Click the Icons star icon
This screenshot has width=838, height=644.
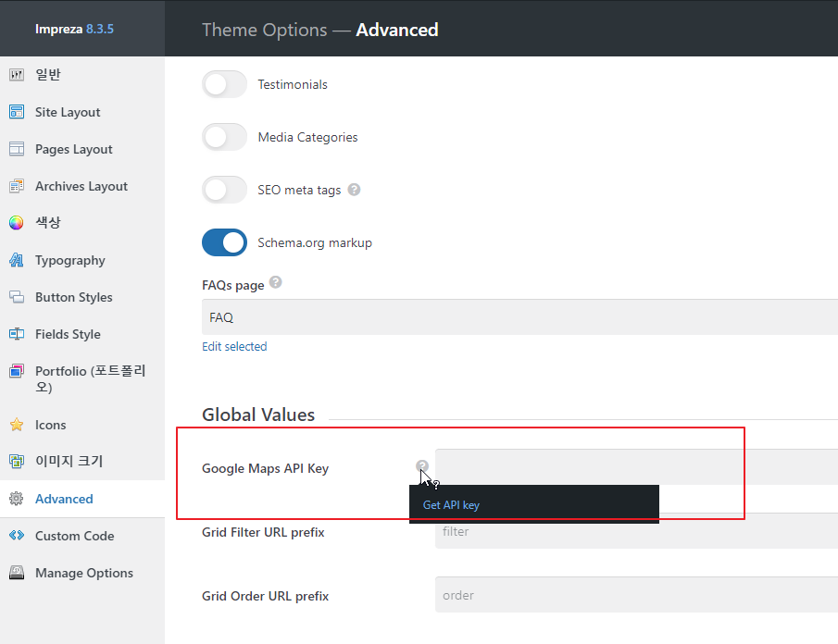[x=17, y=425]
